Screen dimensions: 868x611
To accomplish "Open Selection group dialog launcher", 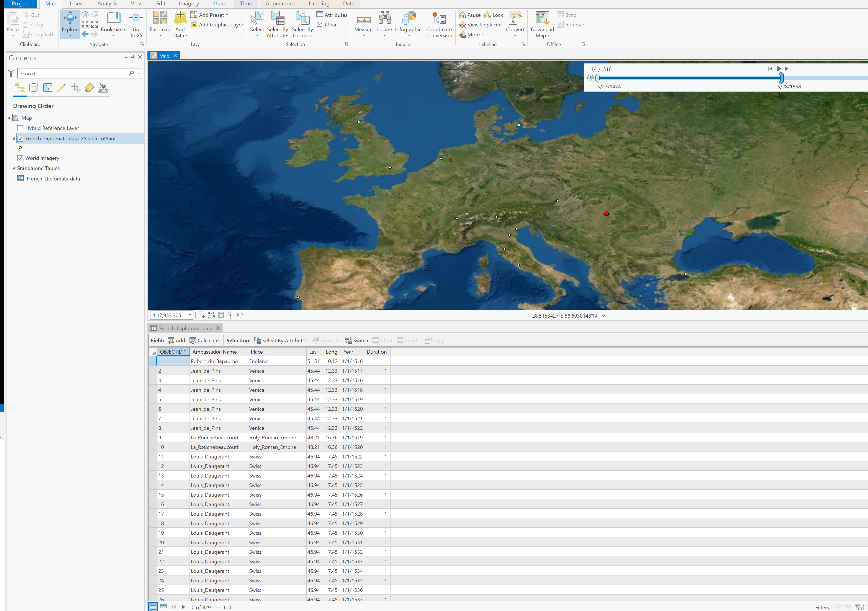I will click(x=347, y=44).
